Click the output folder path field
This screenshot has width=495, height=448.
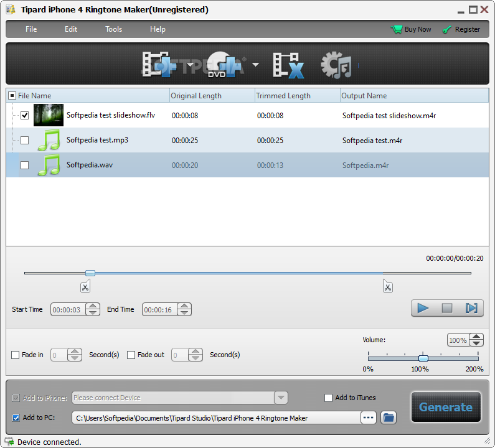click(x=216, y=418)
